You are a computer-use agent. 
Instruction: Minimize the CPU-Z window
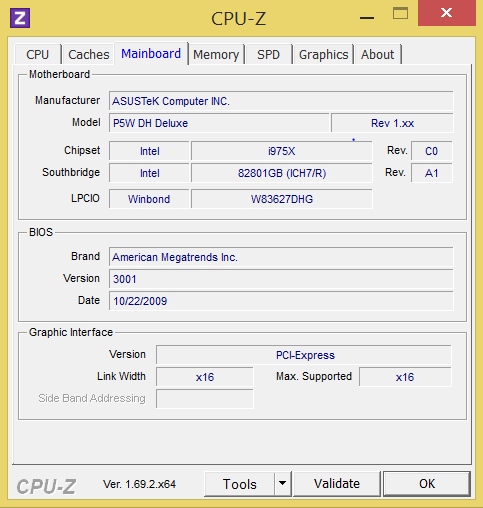point(367,16)
